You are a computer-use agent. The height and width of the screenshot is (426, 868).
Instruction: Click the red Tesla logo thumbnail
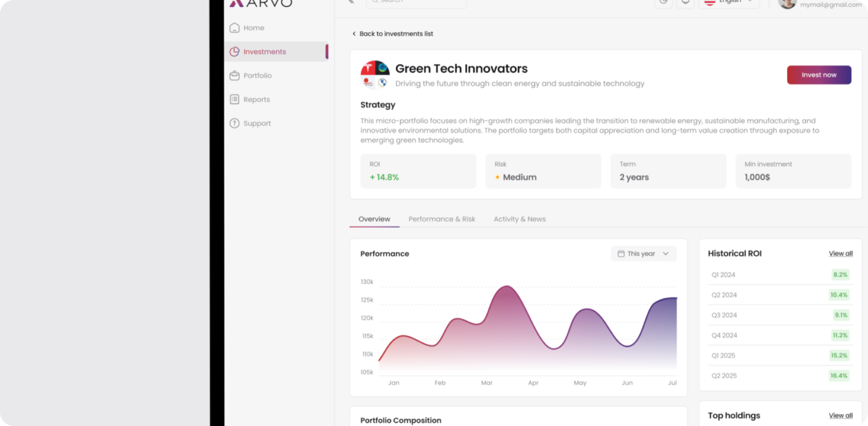[x=368, y=68]
